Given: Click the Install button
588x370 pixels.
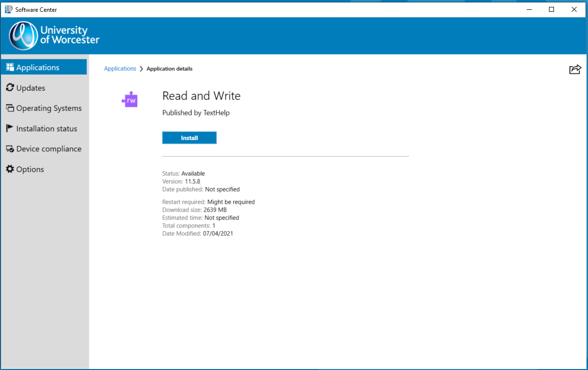Looking at the screenshot, I should [x=189, y=138].
